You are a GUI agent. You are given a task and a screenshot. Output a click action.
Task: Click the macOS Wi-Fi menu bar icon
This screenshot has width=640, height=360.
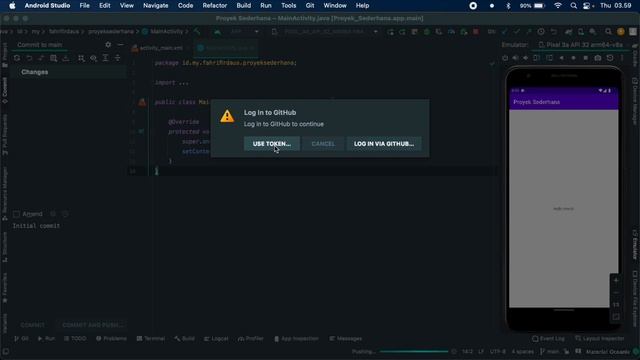pyautogui.click(x=558, y=6)
